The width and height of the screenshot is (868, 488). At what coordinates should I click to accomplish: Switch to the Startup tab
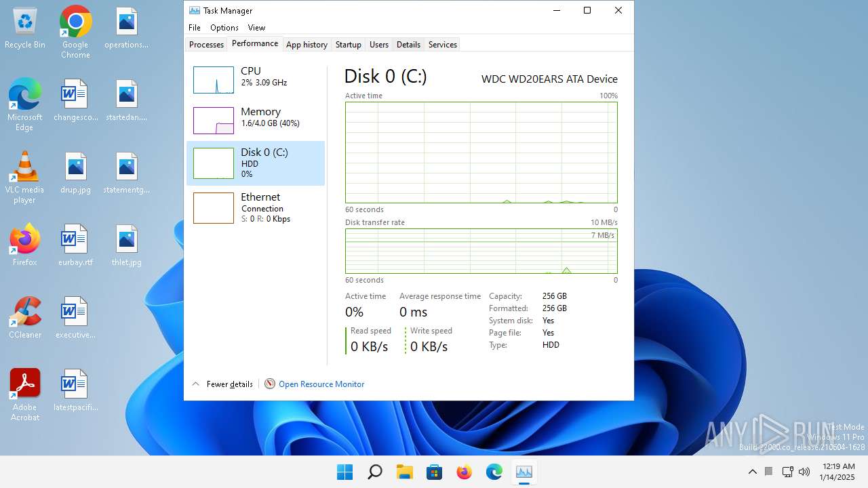(x=348, y=45)
